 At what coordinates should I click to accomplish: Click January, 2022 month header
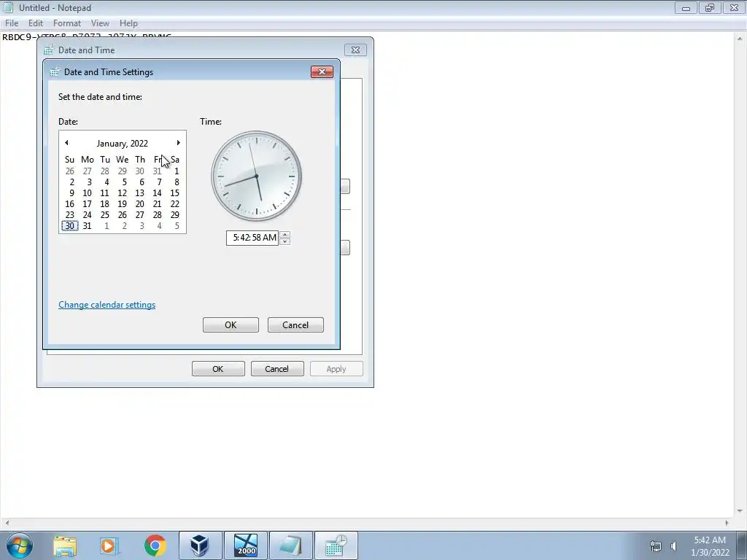tap(123, 144)
